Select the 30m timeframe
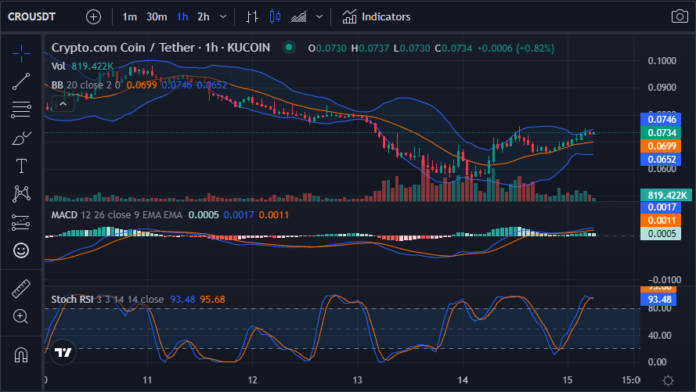Screen dimensions: 696x392 [x=157, y=17]
